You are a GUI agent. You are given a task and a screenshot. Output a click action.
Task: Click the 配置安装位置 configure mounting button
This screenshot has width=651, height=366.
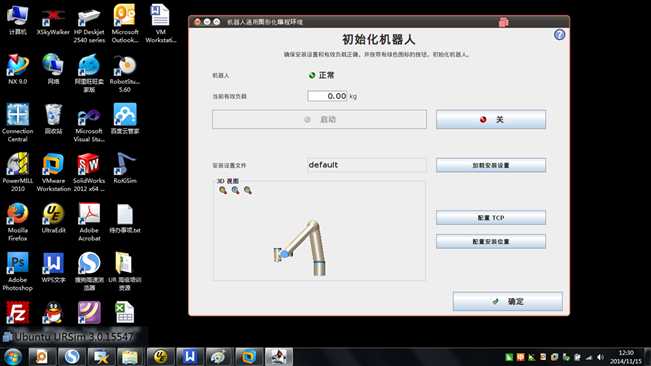pos(491,241)
